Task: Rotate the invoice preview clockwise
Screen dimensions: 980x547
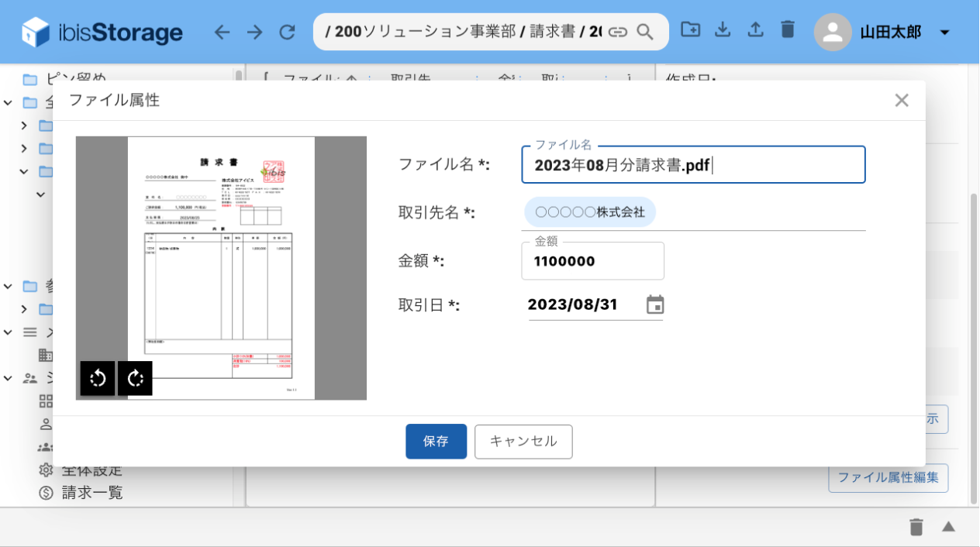Action: (136, 378)
